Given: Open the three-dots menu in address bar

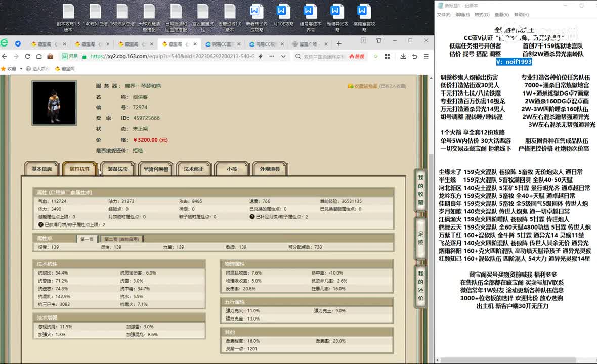Looking at the screenshot, I should point(272,56).
